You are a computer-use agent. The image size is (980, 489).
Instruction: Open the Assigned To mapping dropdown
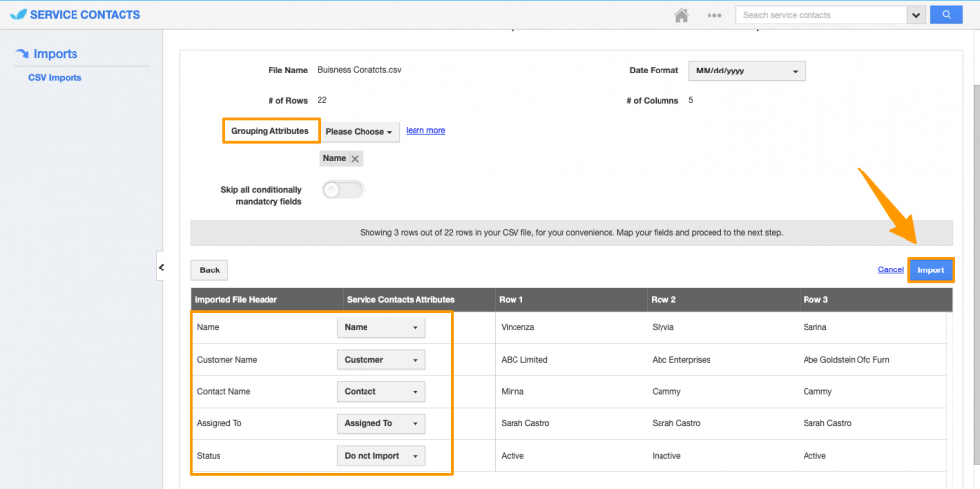tap(381, 423)
